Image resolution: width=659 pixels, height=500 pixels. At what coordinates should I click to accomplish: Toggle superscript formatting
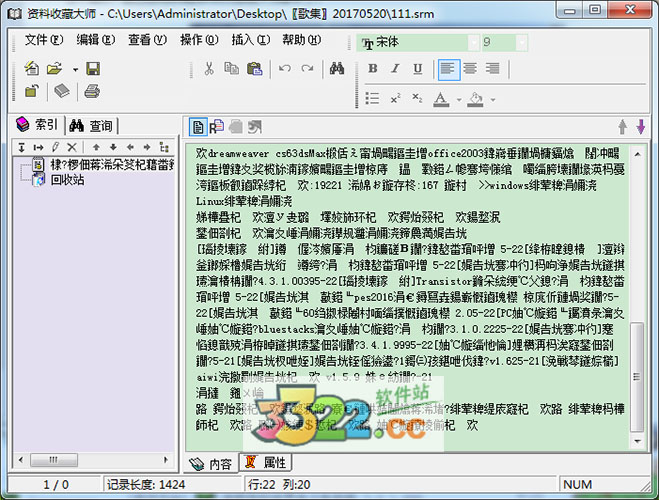point(395,99)
